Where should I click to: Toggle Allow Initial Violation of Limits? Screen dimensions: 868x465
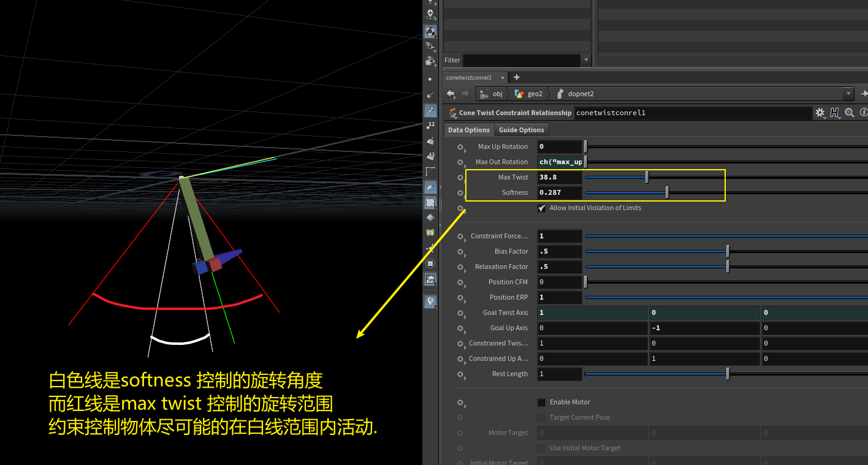click(542, 208)
